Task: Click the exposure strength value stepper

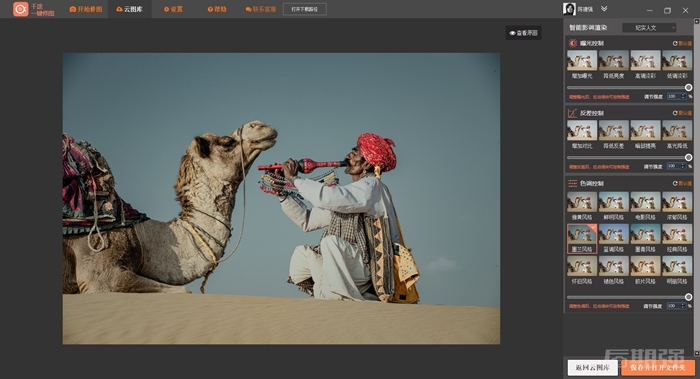Action: (x=676, y=96)
